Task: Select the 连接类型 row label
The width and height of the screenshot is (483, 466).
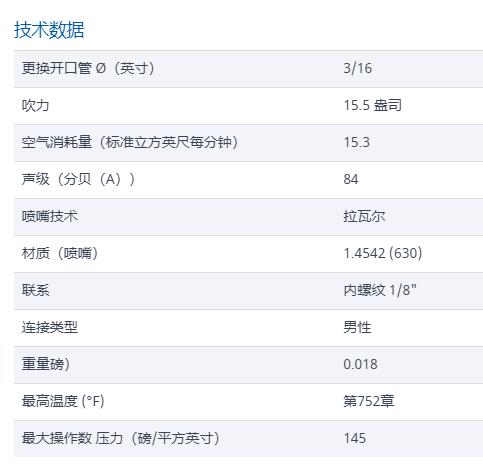Action: tap(50, 327)
